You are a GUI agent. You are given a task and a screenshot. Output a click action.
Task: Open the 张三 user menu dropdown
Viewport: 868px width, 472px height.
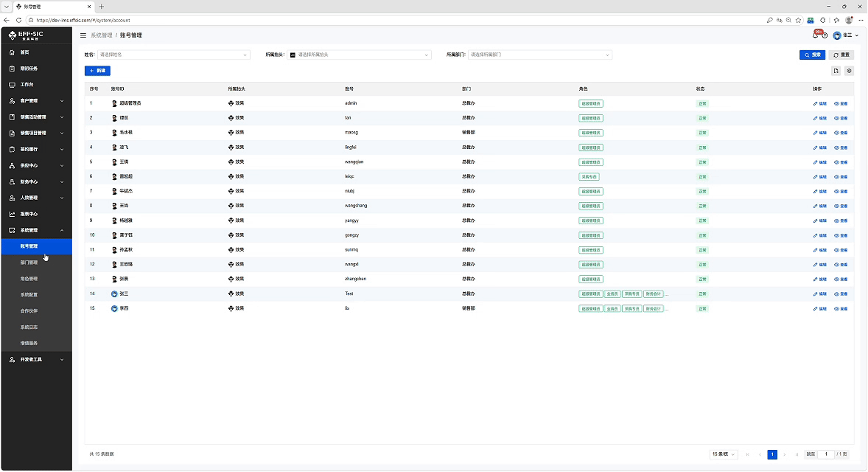coord(846,35)
